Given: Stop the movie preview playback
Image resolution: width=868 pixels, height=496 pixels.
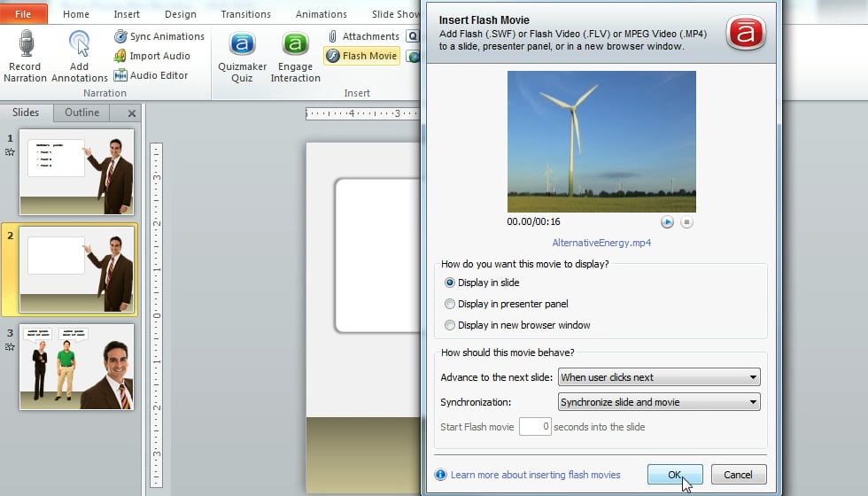Looking at the screenshot, I should pos(686,222).
